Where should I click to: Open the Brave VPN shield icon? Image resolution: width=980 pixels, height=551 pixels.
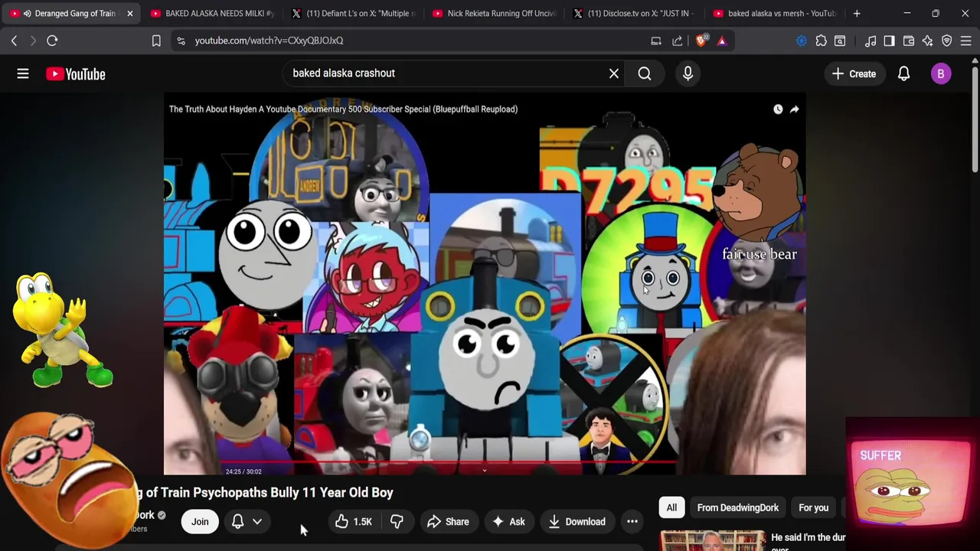tap(947, 41)
